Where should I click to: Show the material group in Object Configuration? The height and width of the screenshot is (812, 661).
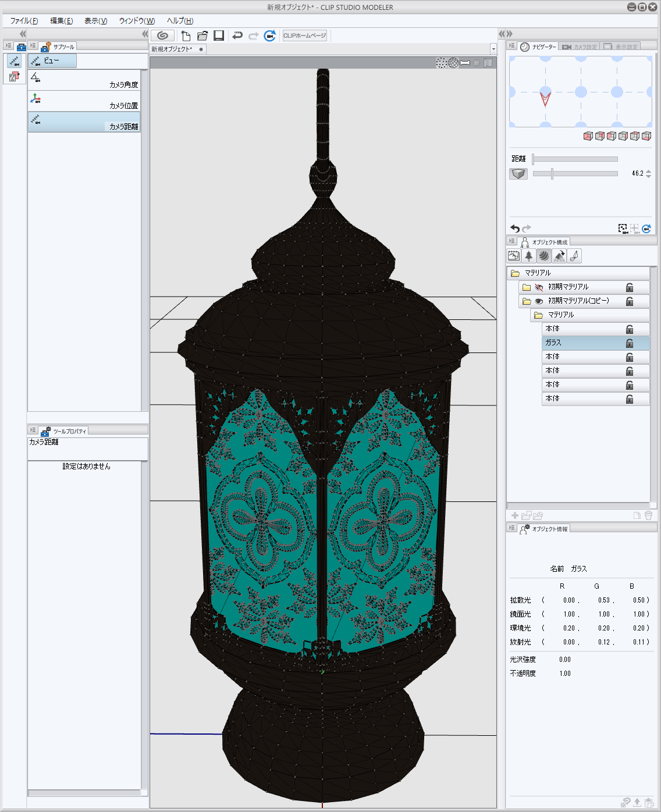click(544, 256)
